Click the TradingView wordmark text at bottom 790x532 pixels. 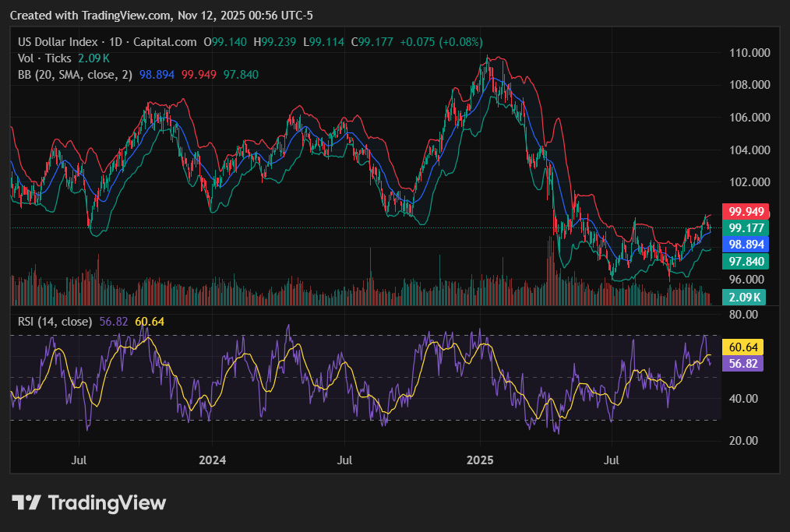point(107,503)
